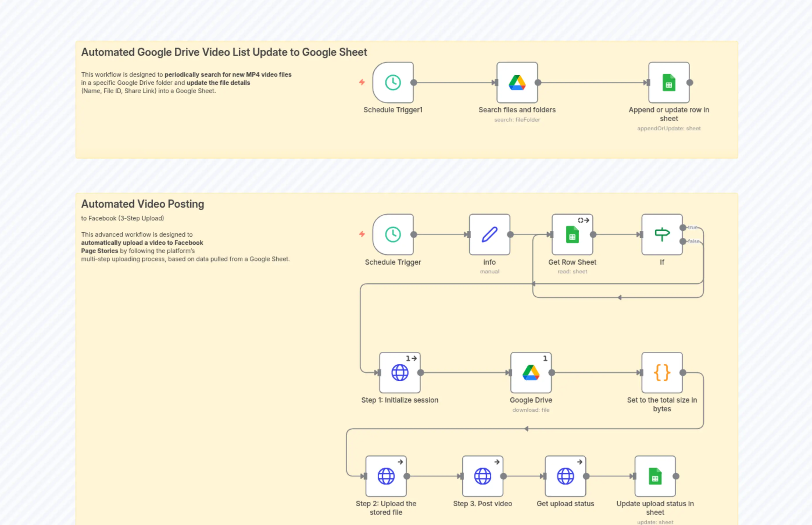Click the Get Row Sheet node label text

click(572, 262)
